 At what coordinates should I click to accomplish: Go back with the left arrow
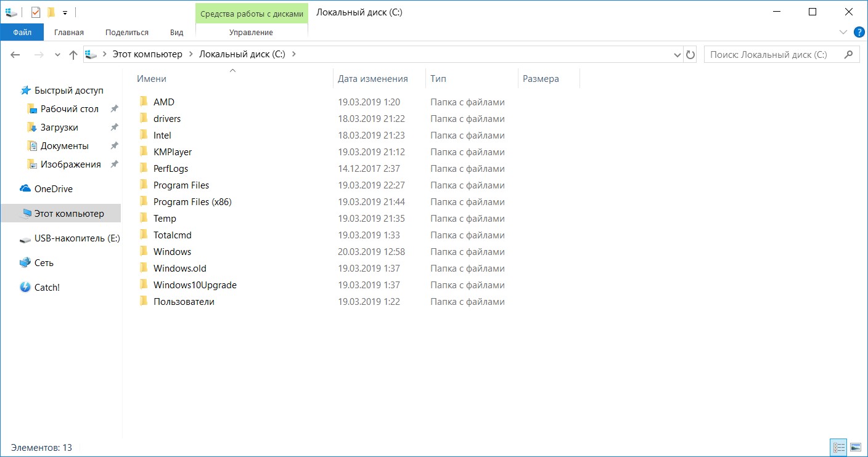pos(15,55)
